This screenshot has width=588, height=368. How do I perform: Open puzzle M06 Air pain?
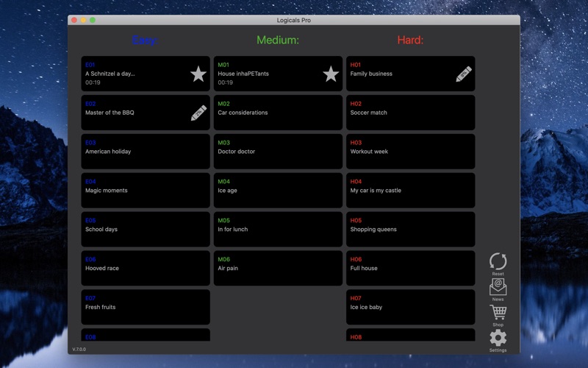coord(278,268)
